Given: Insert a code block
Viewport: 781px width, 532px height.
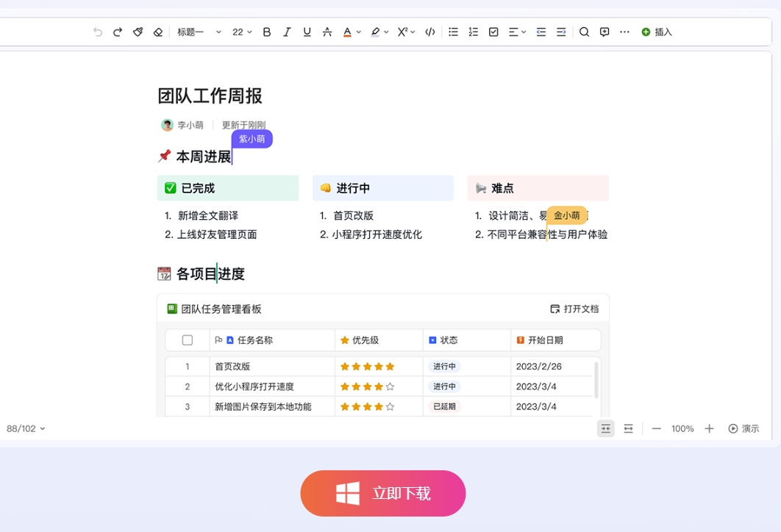Looking at the screenshot, I should tap(430, 32).
